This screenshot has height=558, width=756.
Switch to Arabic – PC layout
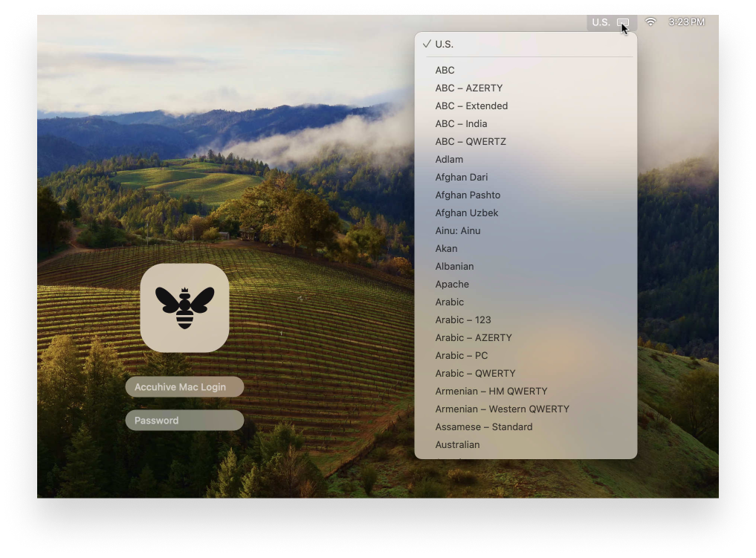click(461, 355)
